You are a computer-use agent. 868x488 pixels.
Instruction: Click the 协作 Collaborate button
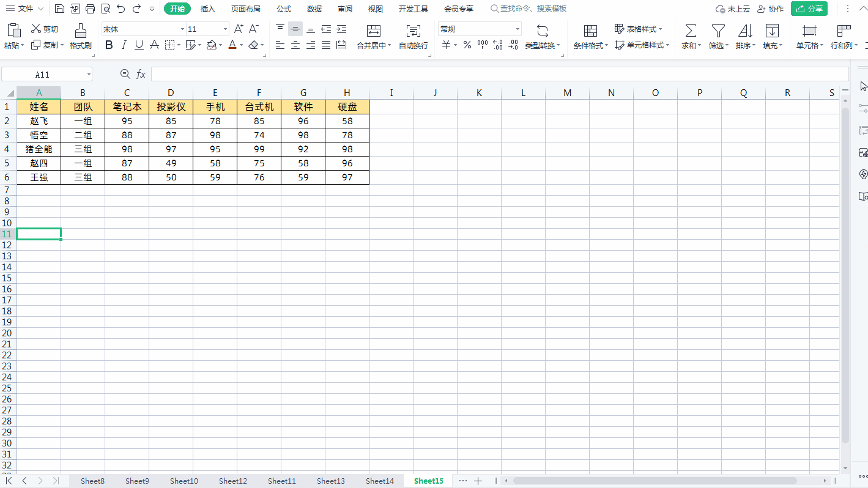click(x=771, y=9)
